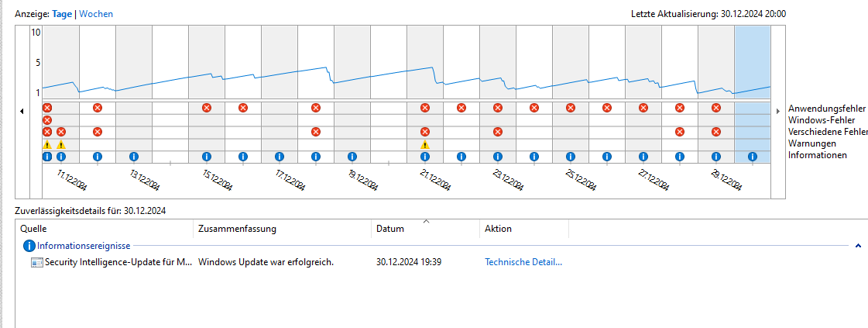Viewport: 868px width, 328px height.
Task: Sort the list by the Quelle column header
Action: click(33, 229)
